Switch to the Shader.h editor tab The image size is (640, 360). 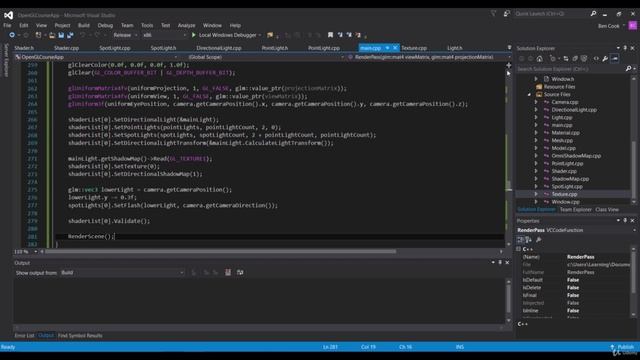tap(24, 48)
